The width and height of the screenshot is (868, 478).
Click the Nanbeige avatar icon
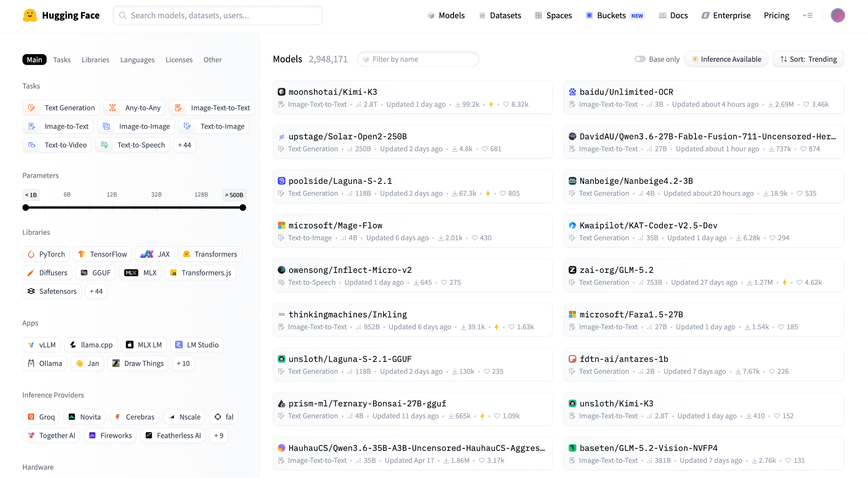[x=573, y=181]
